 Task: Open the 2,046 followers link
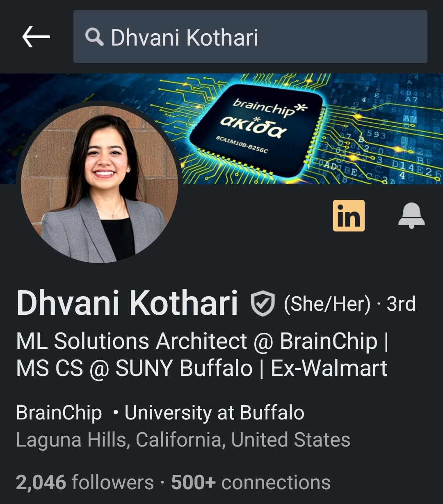pyautogui.click(x=85, y=482)
